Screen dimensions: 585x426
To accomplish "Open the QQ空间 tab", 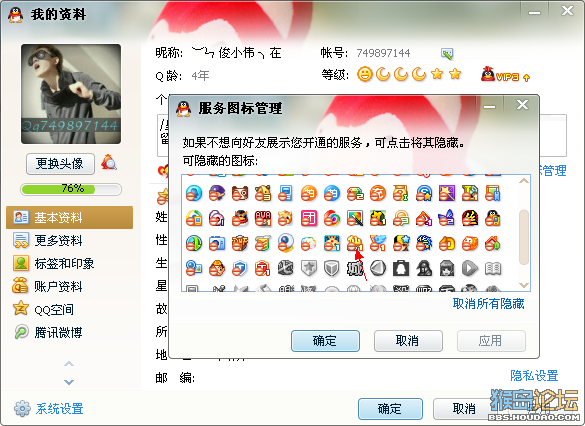I will (69, 309).
